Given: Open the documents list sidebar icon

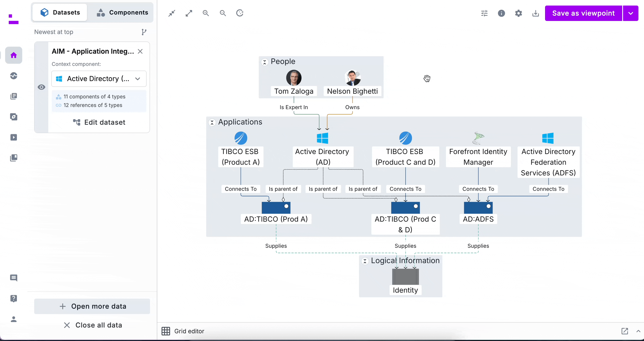Looking at the screenshot, I should tap(14, 96).
